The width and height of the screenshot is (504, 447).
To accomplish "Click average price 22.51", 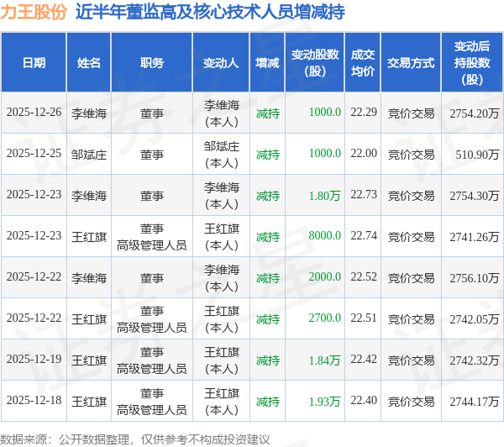I will point(364,318).
